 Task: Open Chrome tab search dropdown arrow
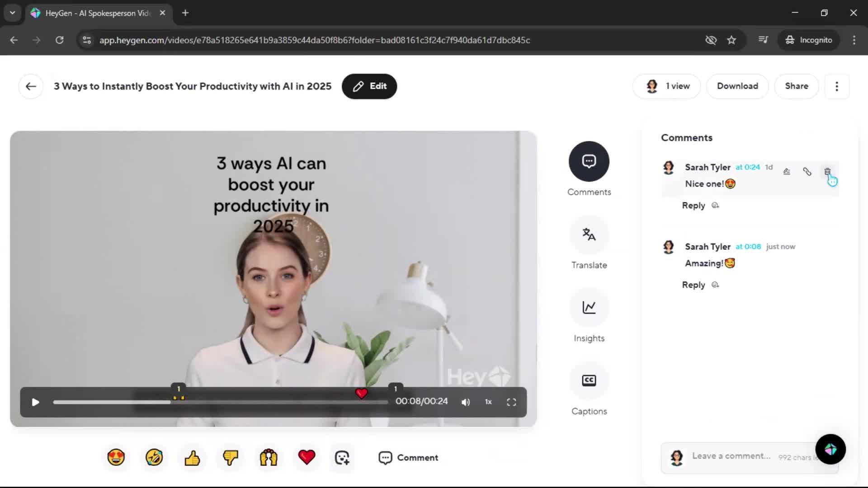[x=12, y=13]
